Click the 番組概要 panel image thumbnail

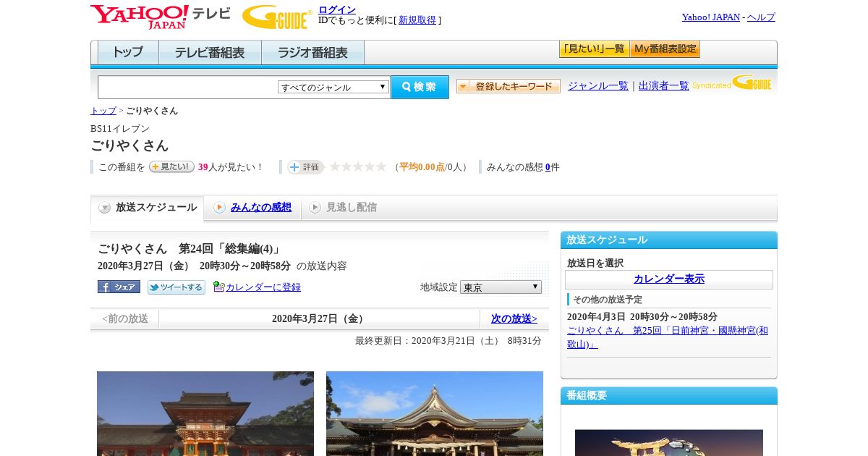(669, 442)
